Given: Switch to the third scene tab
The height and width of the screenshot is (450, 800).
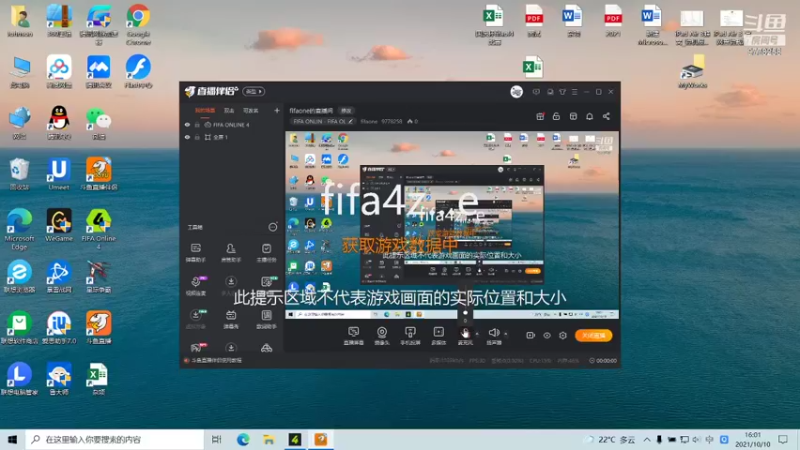Looking at the screenshot, I should (x=251, y=110).
